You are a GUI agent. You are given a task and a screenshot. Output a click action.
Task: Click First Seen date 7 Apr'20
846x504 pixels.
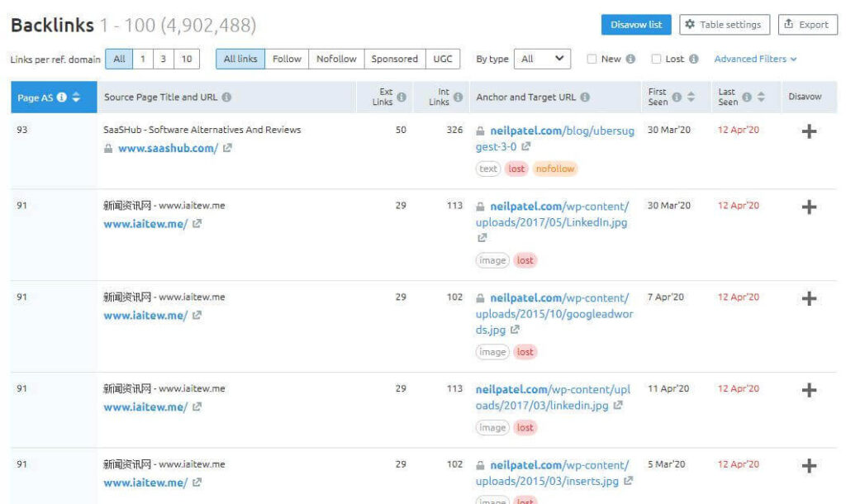click(666, 297)
